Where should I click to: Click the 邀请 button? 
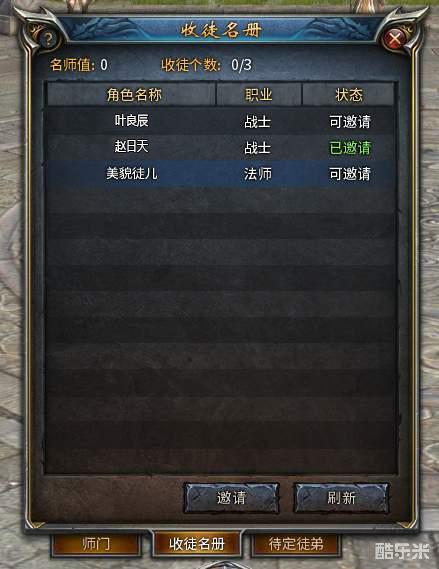pyautogui.click(x=231, y=498)
